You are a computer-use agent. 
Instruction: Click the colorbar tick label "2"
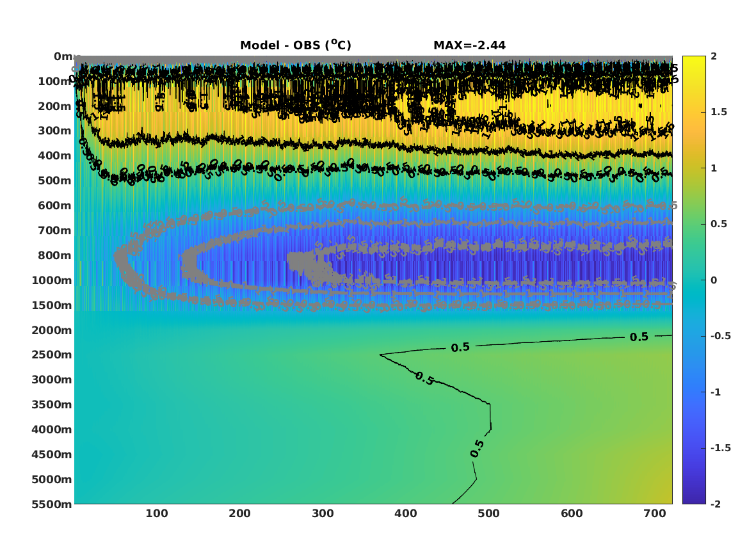[714, 56]
